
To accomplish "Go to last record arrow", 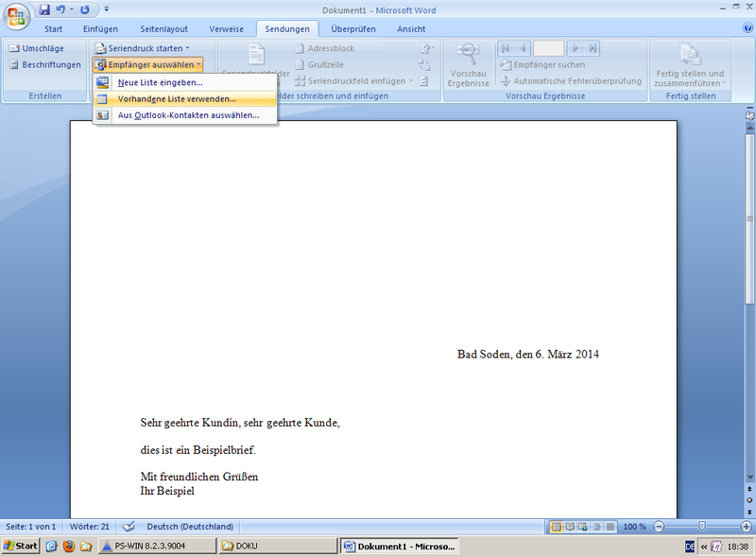I will tap(593, 48).
